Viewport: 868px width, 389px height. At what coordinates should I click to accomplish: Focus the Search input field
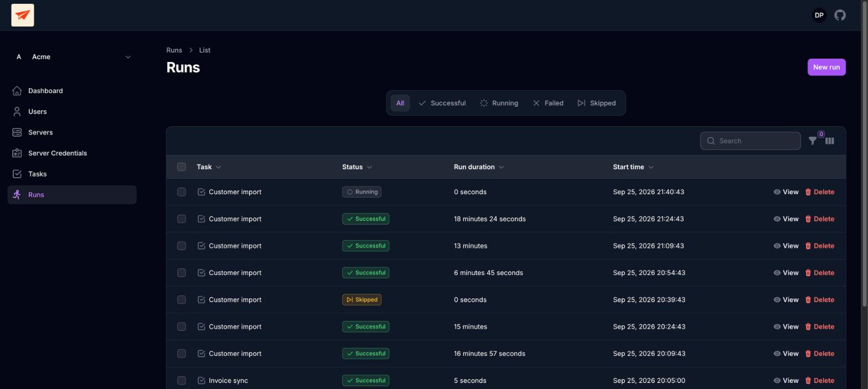click(750, 141)
